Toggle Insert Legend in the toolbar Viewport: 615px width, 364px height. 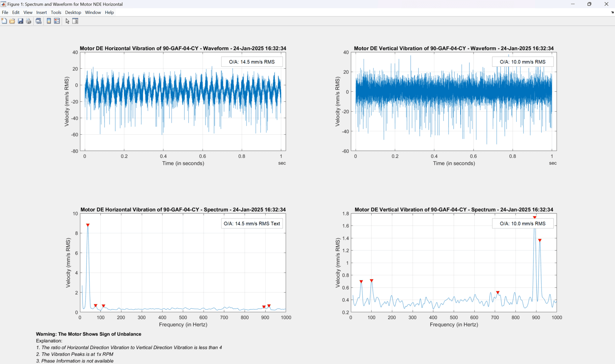point(57,21)
